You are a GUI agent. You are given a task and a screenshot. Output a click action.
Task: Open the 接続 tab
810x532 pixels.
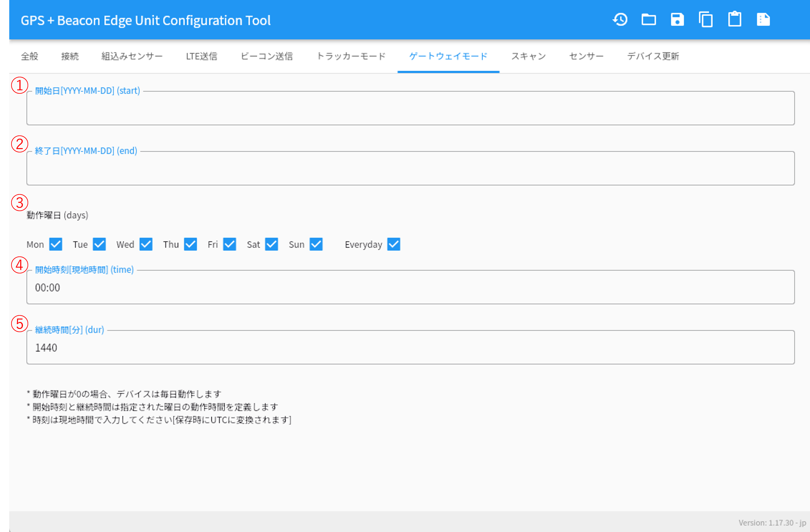click(x=70, y=56)
